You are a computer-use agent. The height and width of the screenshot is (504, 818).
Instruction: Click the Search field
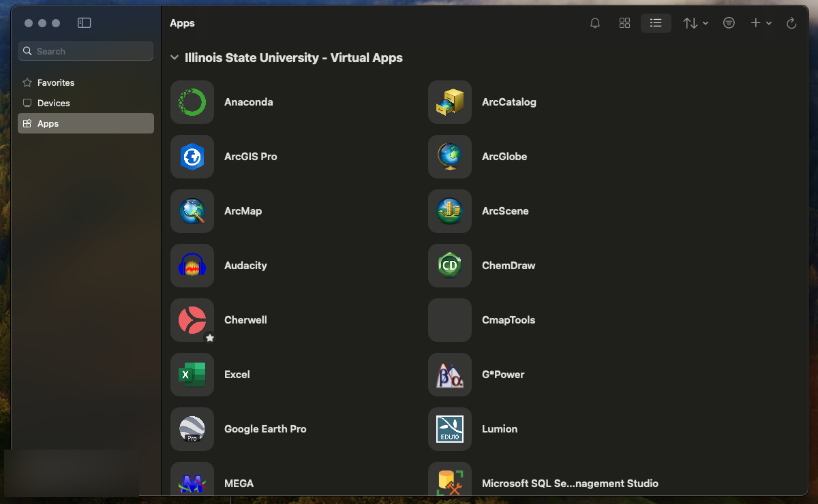[x=86, y=51]
